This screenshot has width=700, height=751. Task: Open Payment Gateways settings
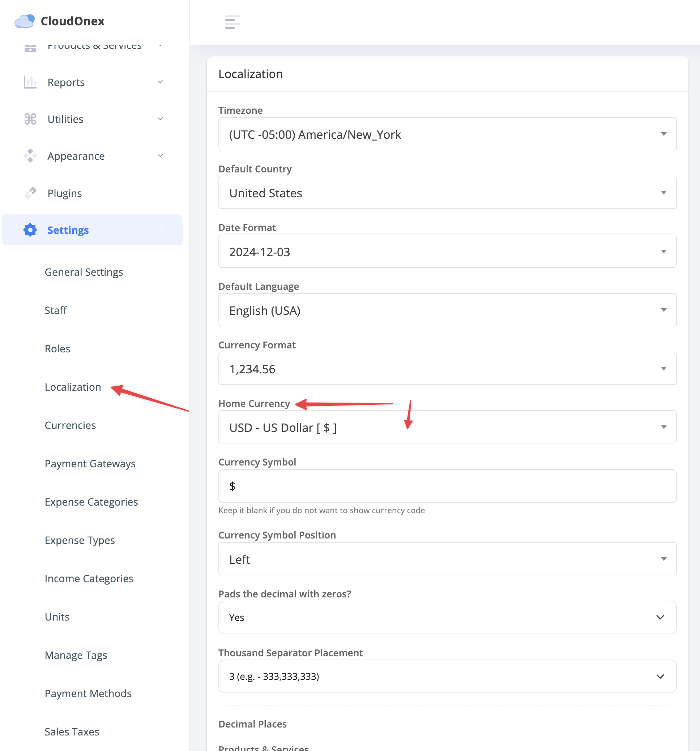click(90, 464)
